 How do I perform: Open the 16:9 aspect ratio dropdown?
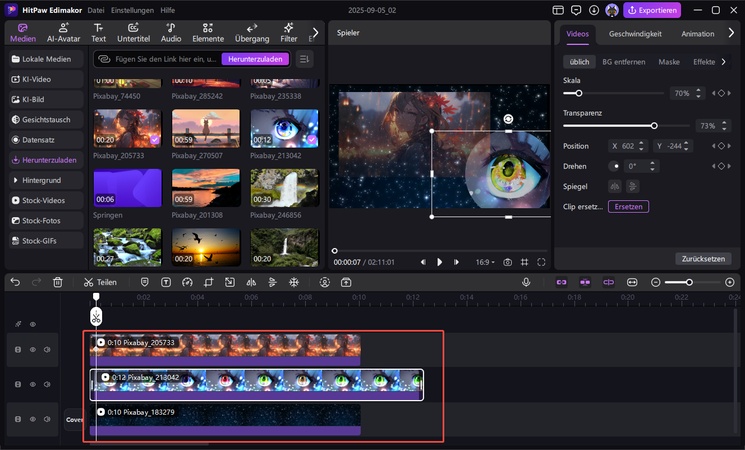click(x=485, y=262)
